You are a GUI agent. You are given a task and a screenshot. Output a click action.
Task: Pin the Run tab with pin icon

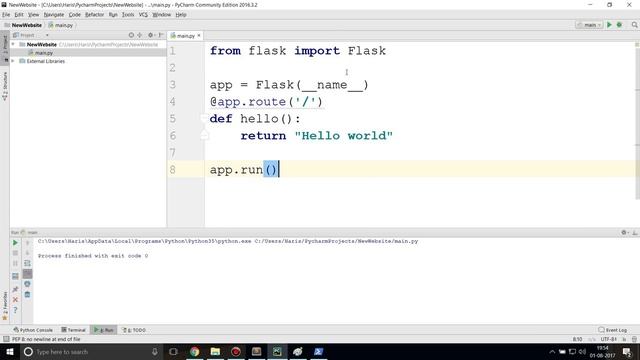[15, 289]
